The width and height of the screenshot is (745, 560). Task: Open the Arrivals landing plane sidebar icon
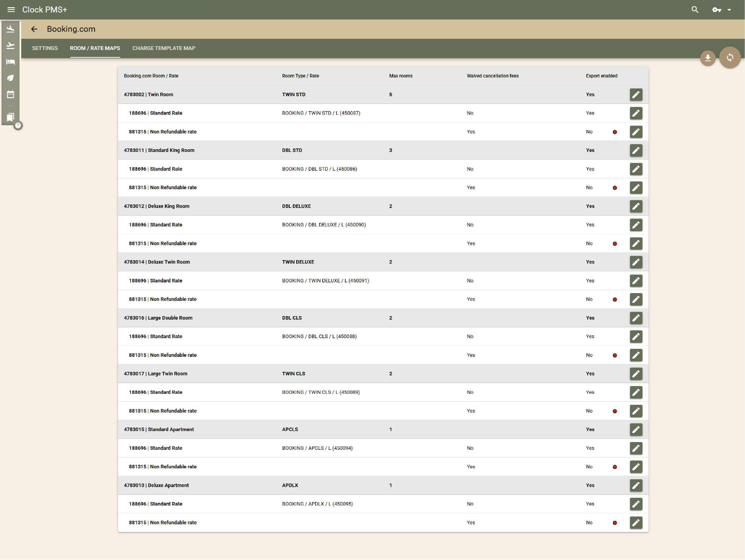point(10,29)
